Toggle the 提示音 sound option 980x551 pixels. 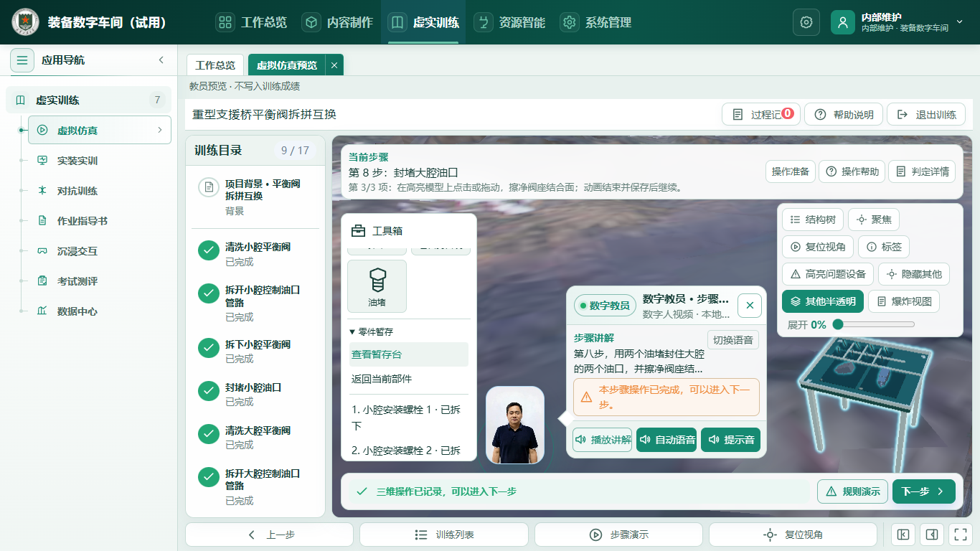(730, 440)
